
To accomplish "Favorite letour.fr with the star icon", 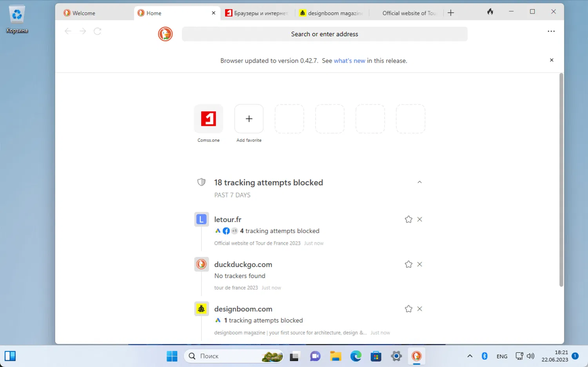I will (x=408, y=219).
